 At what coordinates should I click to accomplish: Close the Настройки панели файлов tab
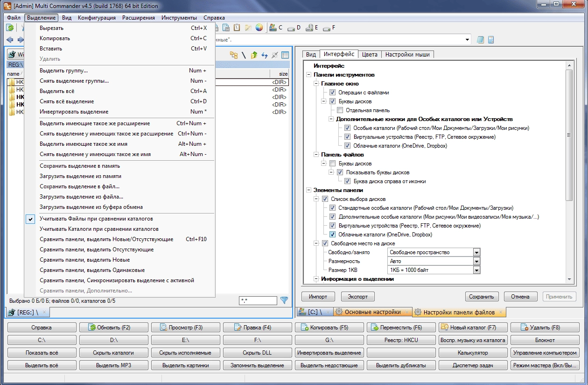coord(501,312)
